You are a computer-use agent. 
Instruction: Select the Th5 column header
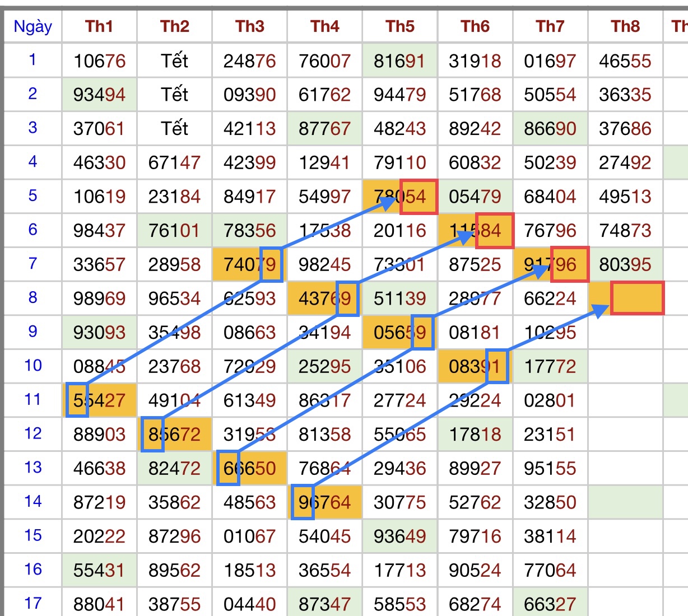[x=399, y=26]
